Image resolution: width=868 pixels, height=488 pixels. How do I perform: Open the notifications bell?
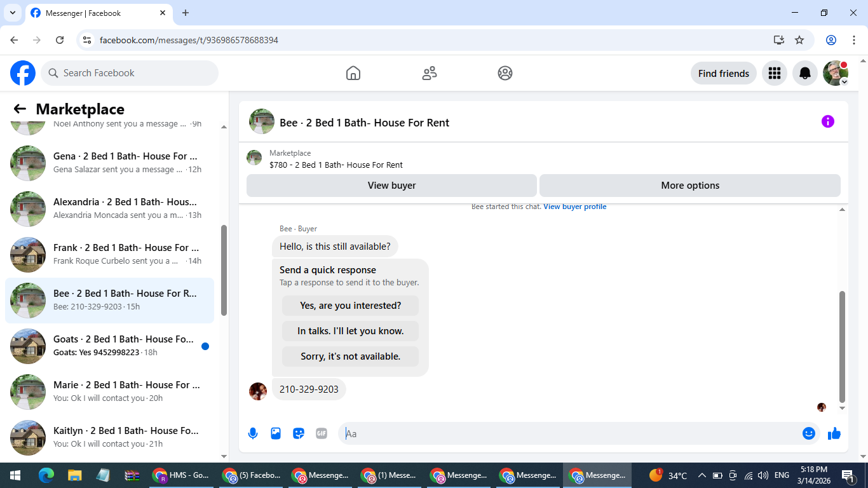805,73
